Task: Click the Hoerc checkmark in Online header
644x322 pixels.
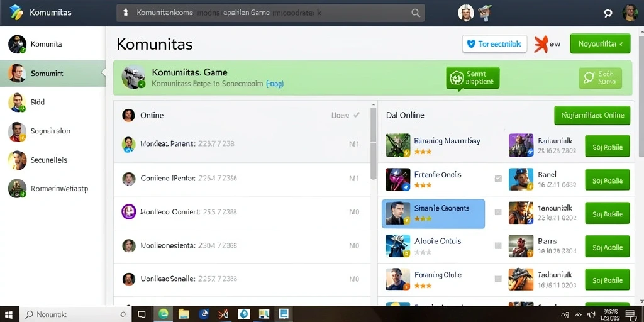Action: click(357, 116)
